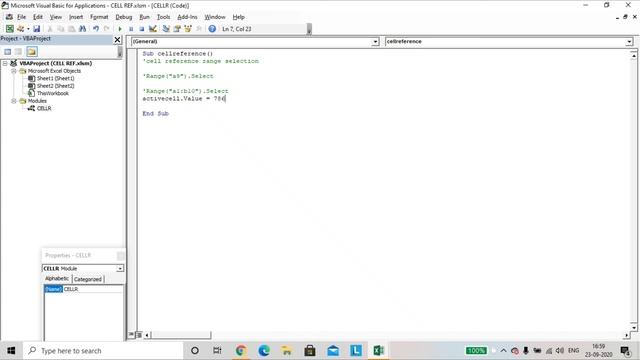
Task: Open the View menu
Action: [56, 17]
